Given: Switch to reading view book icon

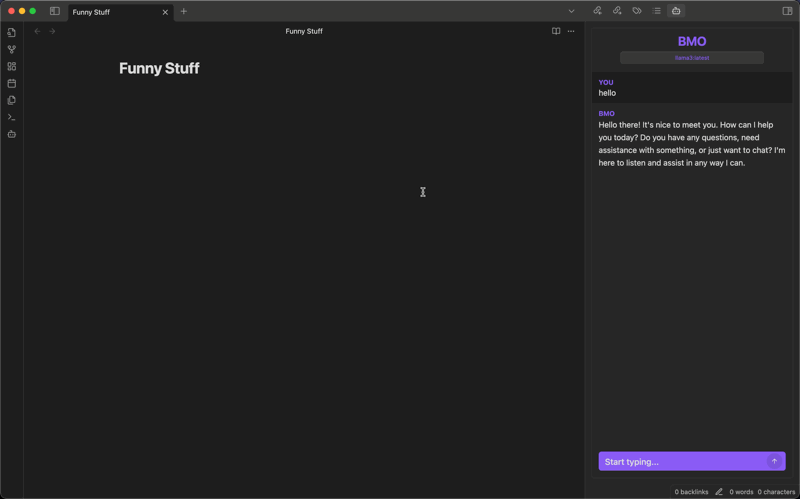Looking at the screenshot, I should (556, 31).
